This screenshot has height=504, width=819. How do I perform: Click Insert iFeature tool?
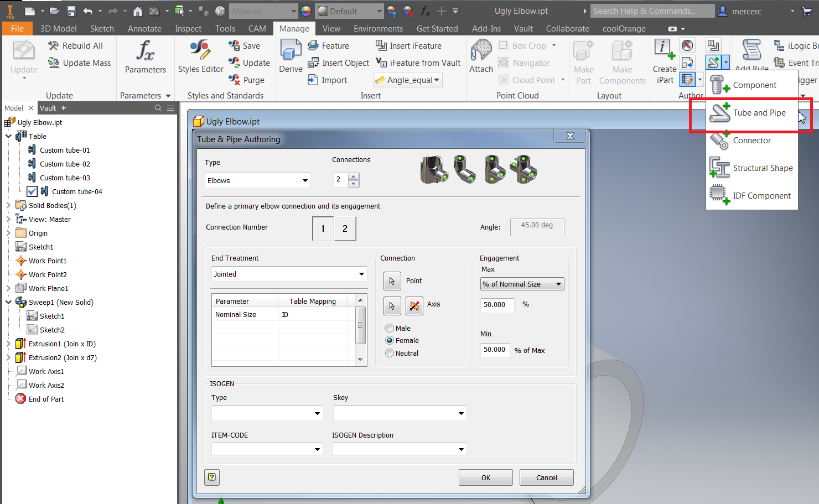pos(408,46)
